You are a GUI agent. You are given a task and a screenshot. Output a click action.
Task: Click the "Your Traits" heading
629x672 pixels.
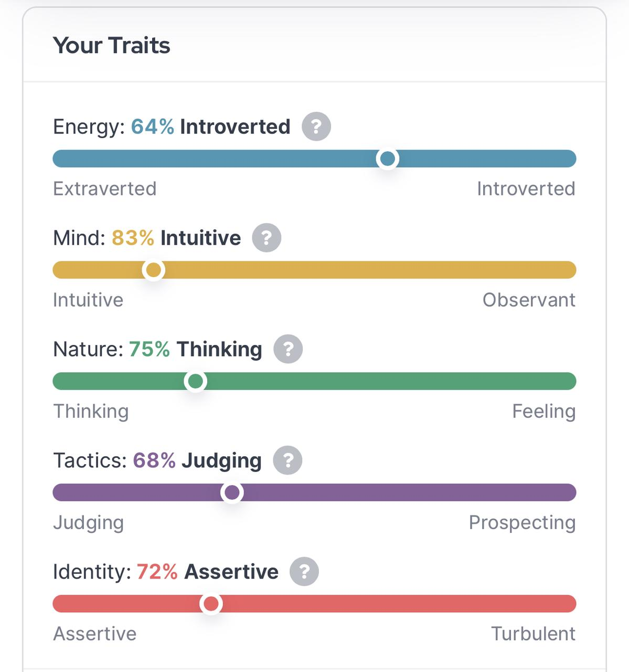[x=112, y=46]
